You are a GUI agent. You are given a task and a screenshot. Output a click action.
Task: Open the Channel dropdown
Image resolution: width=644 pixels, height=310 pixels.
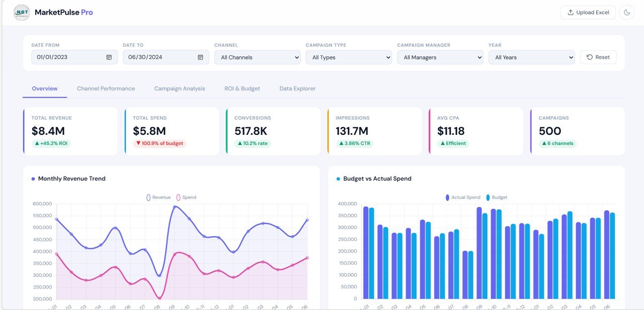(257, 57)
